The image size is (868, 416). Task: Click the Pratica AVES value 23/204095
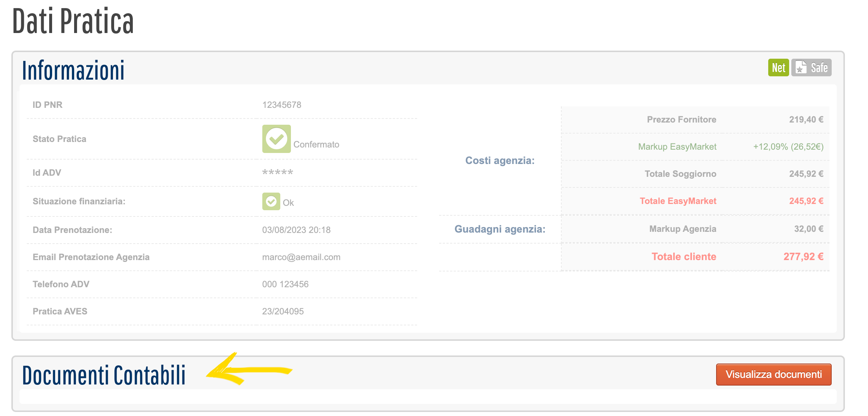282,311
